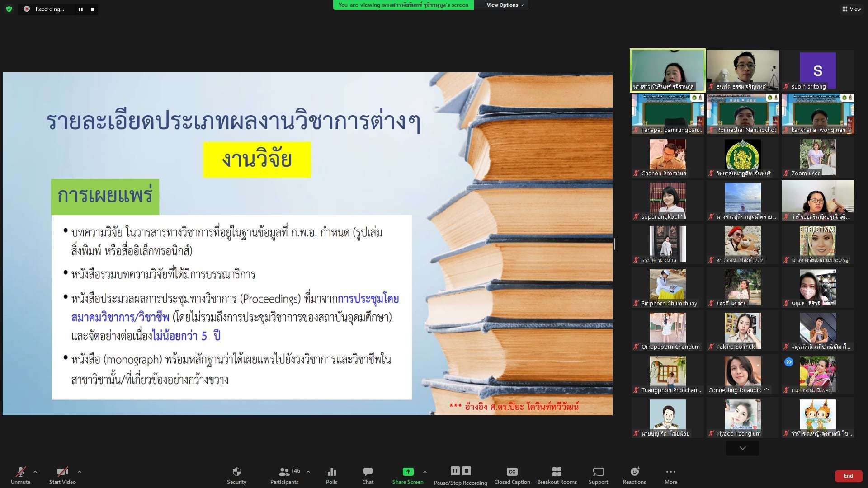868x488 pixels.
Task: Open Breakout Rooms
Action: click(x=557, y=475)
